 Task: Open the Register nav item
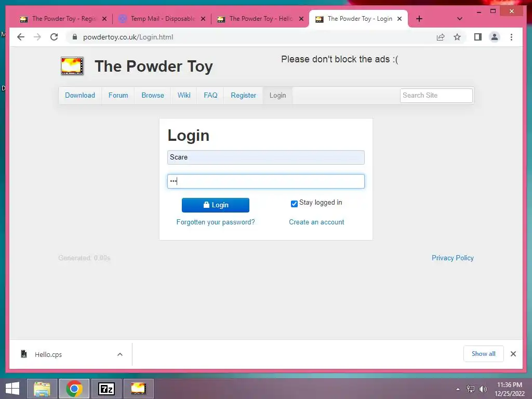tap(243, 96)
